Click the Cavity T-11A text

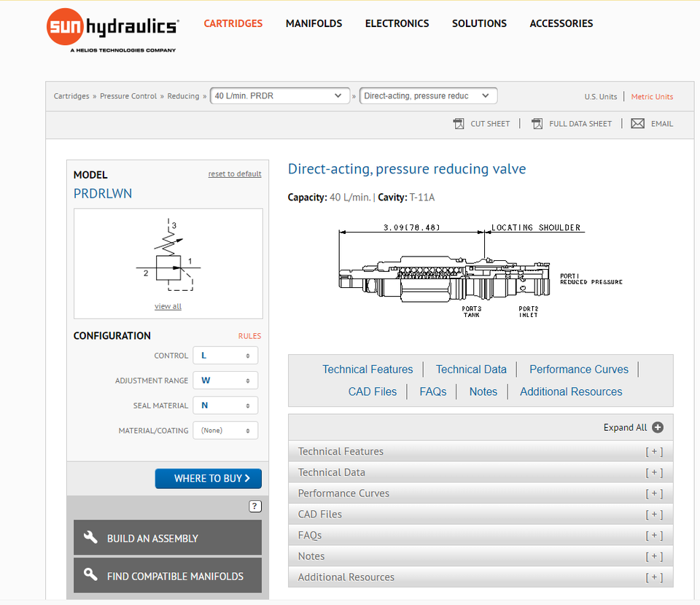point(406,198)
